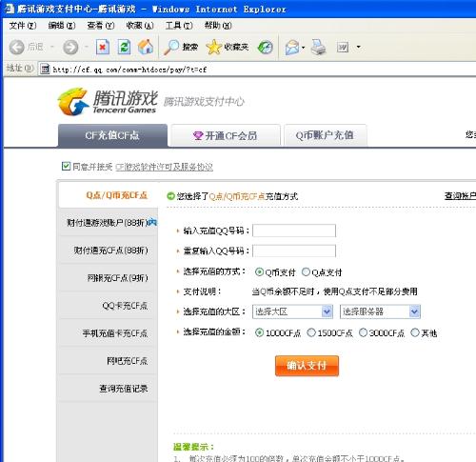Open the CF游戏软件许可及服务协议 link
Image resolution: width=476 pixels, height=462 pixels.
(164, 167)
